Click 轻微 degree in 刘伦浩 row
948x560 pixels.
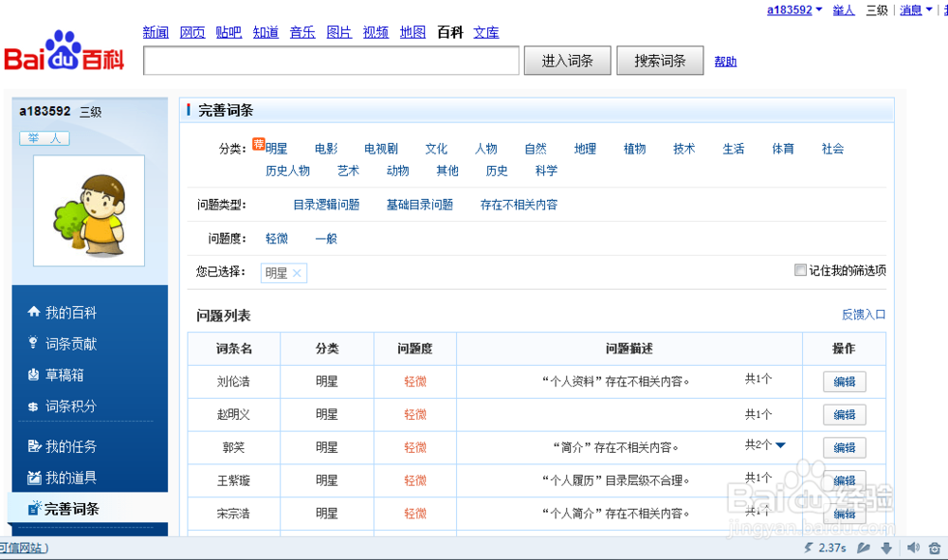coord(415,382)
